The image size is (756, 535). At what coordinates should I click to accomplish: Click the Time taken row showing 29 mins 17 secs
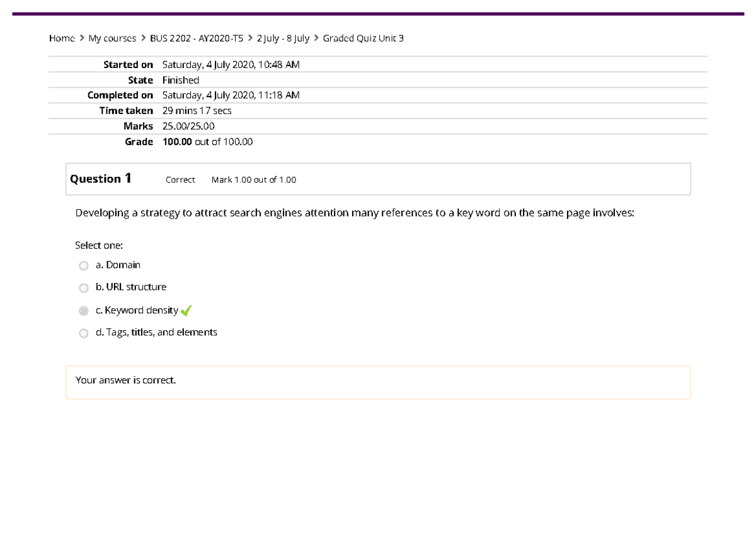pyautogui.click(x=197, y=110)
